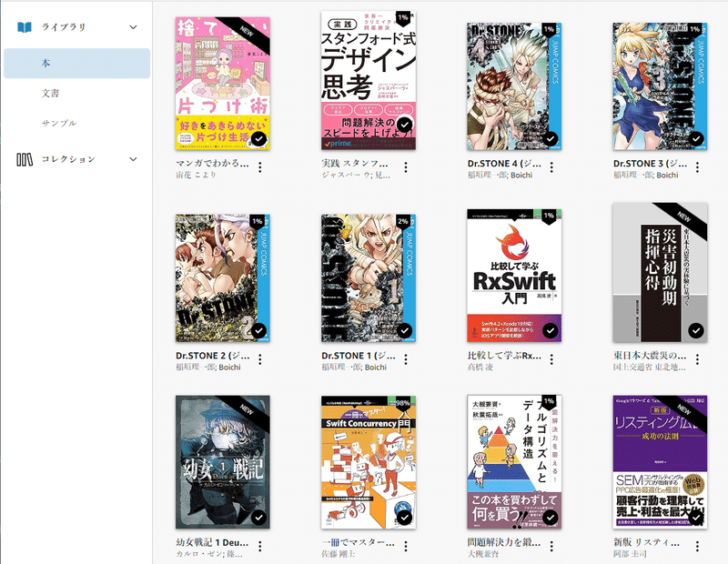Click author text 阿部 圭司

(x=630, y=554)
